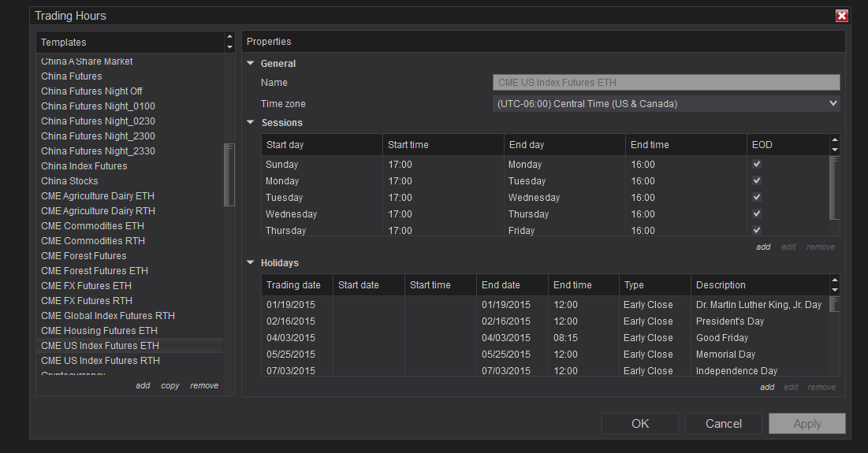Click the Holidays table scroll-down arrow
The image size is (868, 453).
point(835,290)
